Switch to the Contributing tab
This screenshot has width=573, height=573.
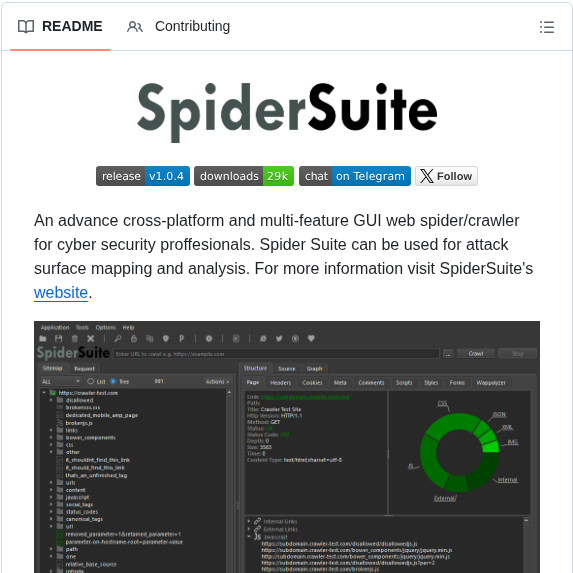179,26
